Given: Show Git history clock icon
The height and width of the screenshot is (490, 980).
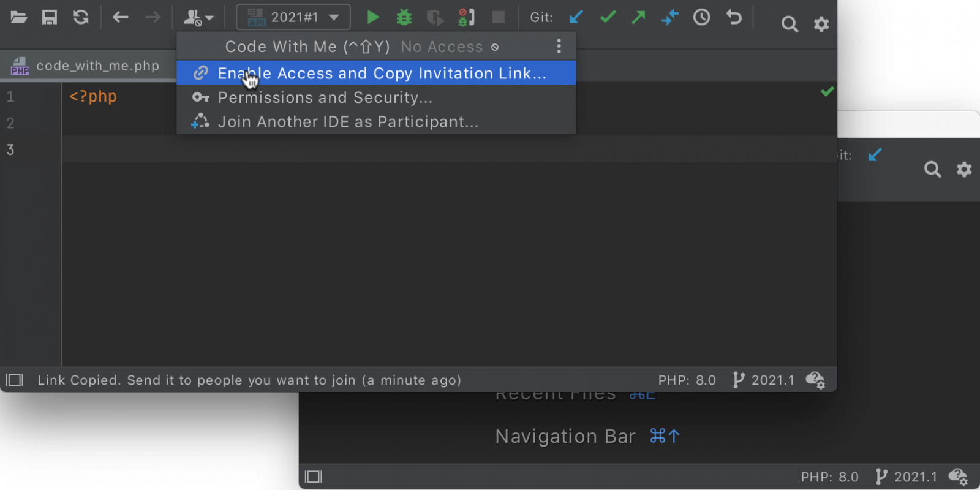Looking at the screenshot, I should [702, 17].
